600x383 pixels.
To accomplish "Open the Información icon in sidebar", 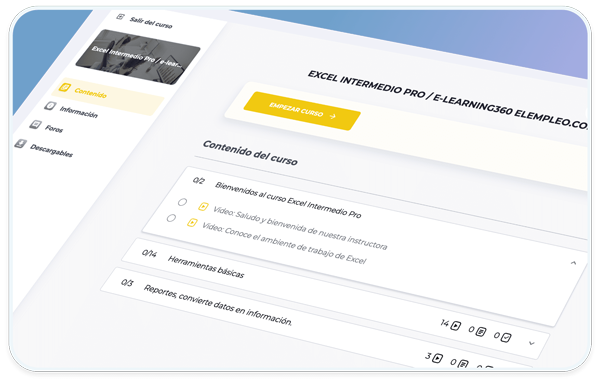I will 50,106.
